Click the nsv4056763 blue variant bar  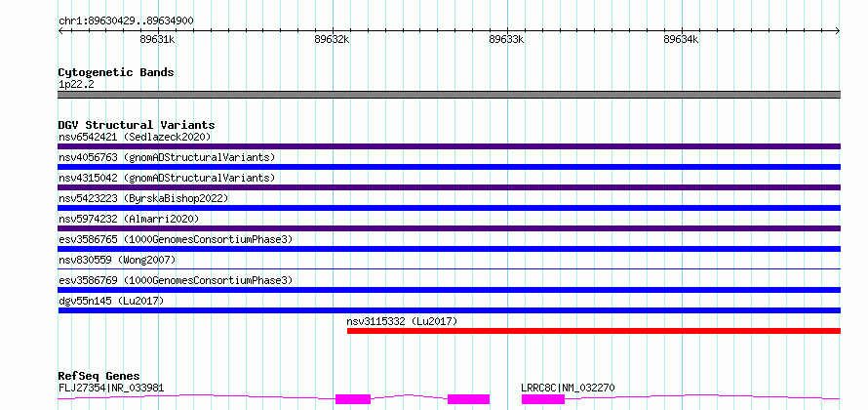(x=449, y=167)
